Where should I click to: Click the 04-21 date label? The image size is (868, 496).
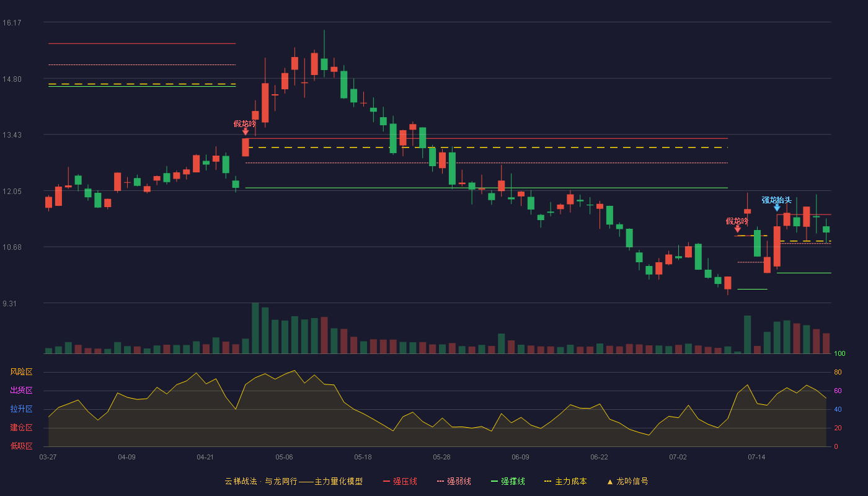click(205, 457)
